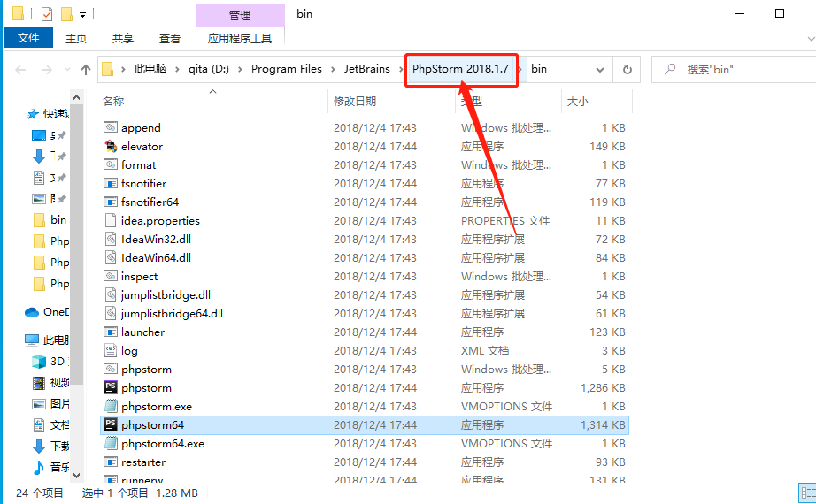The height and width of the screenshot is (504, 816).
Task: Click the IdeaWin32.dll file icon
Action: pyautogui.click(x=111, y=240)
